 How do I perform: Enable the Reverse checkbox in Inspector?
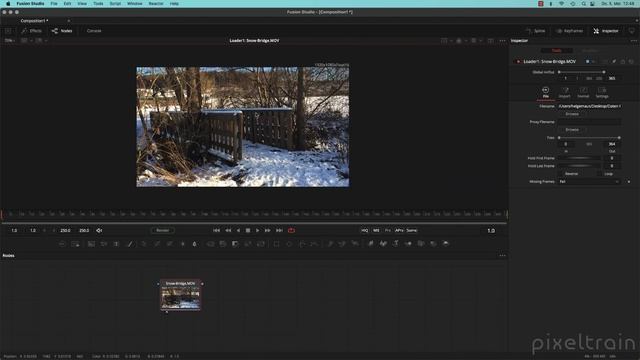pyautogui.click(x=561, y=174)
